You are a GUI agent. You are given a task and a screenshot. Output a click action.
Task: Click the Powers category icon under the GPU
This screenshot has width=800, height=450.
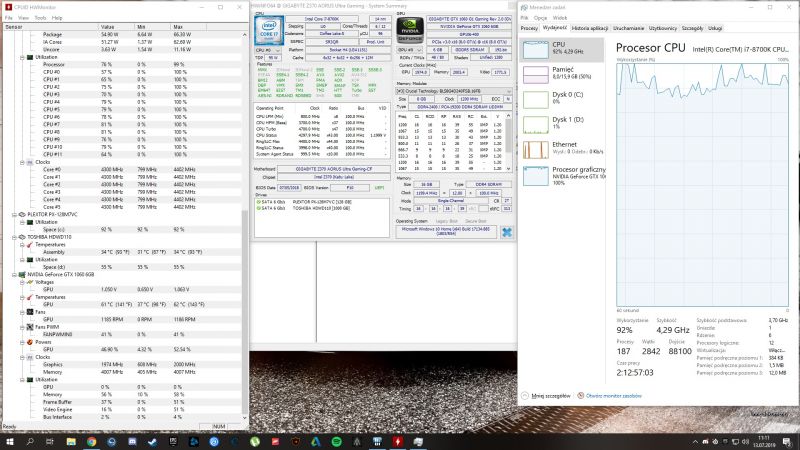coord(30,342)
